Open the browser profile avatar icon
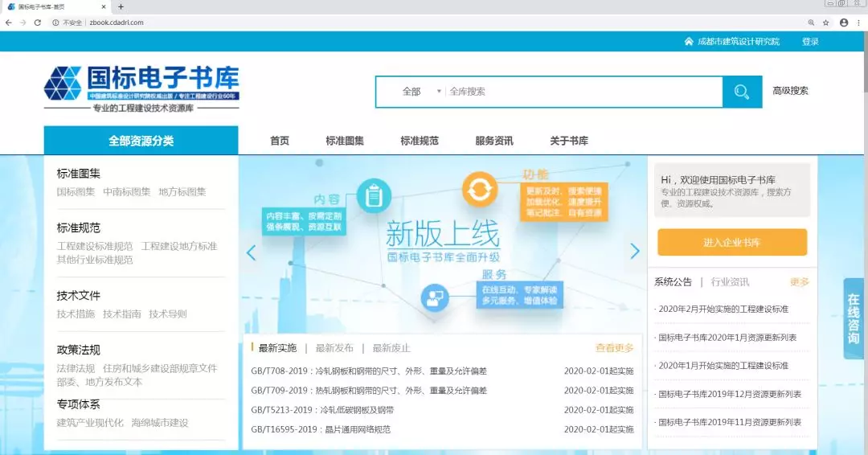 click(844, 23)
